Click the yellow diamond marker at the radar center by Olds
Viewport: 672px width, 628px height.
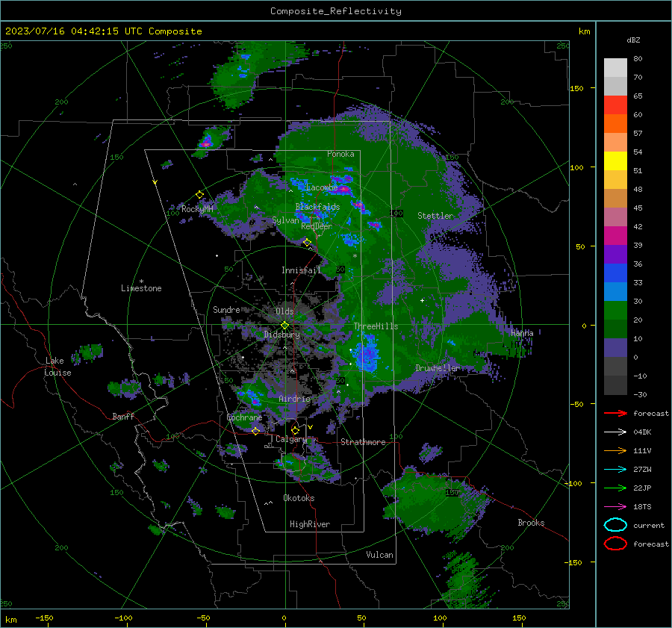(x=284, y=325)
